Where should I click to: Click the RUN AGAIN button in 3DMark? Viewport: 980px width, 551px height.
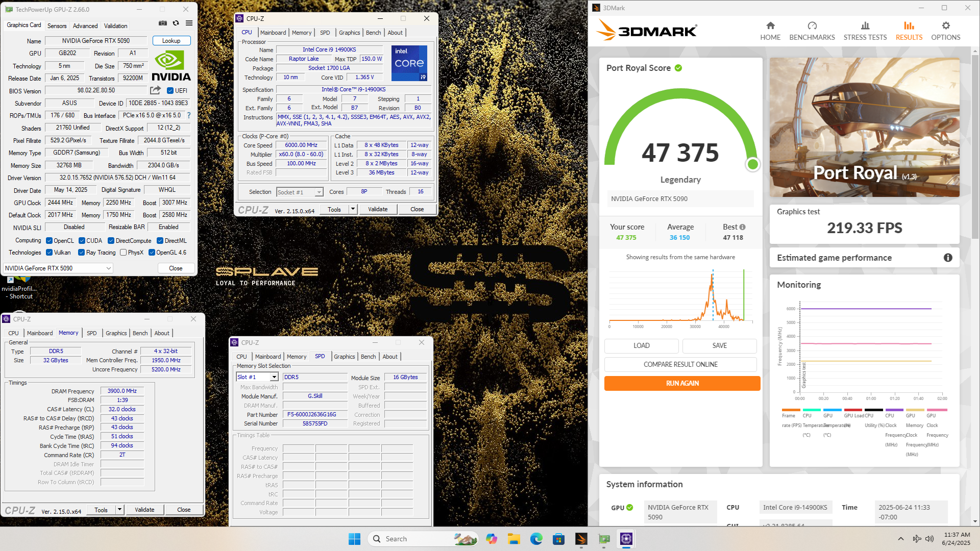pos(682,383)
